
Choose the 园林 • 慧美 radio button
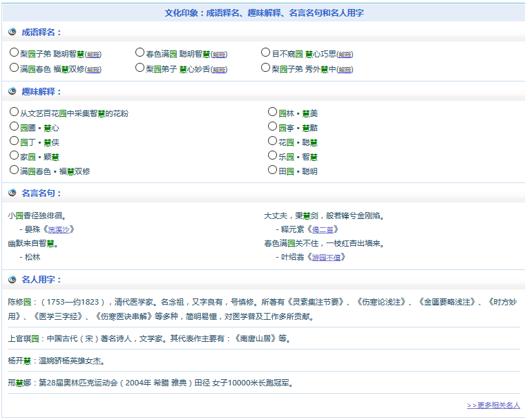click(273, 112)
